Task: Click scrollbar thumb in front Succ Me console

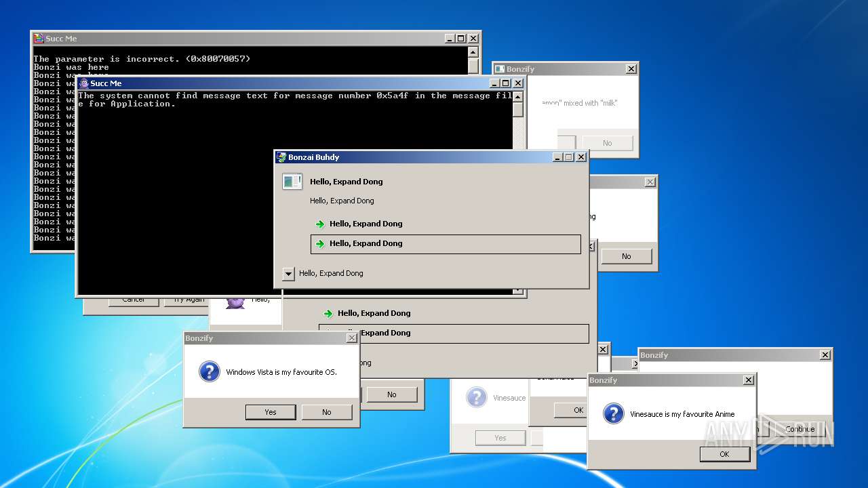Action: [x=518, y=110]
